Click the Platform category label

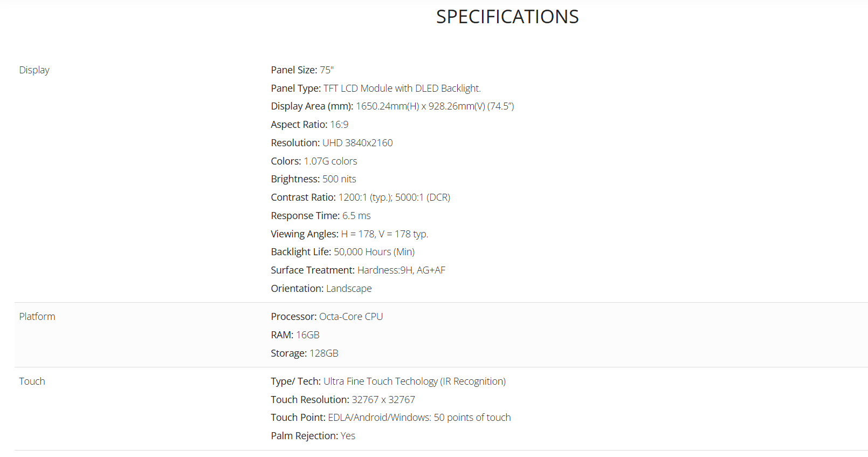[x=37, y=317]
